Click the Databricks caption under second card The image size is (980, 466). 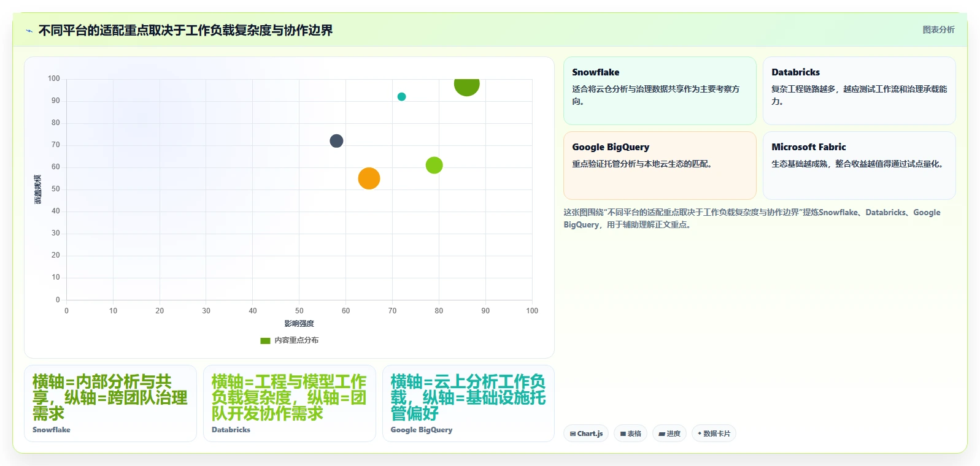coord(231,430)
